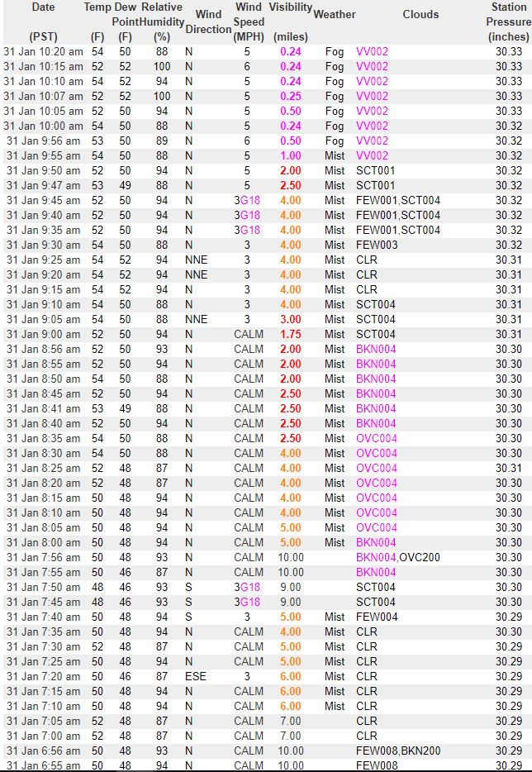Select the 31 Jan 10:20 am date cell
The height and width of the screenshot is (772, 532).
pos(43,52)
